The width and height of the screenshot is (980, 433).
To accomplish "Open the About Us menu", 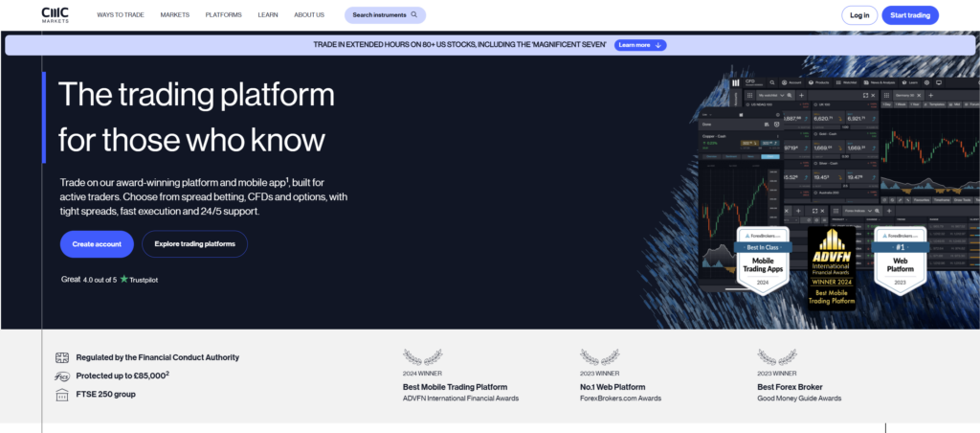I will tap(309, 15).
